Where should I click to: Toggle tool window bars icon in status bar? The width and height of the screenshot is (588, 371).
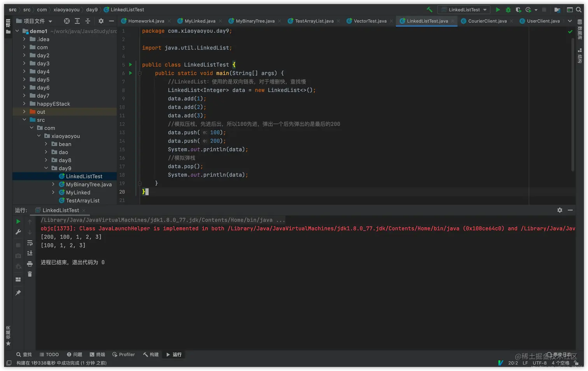9,363
